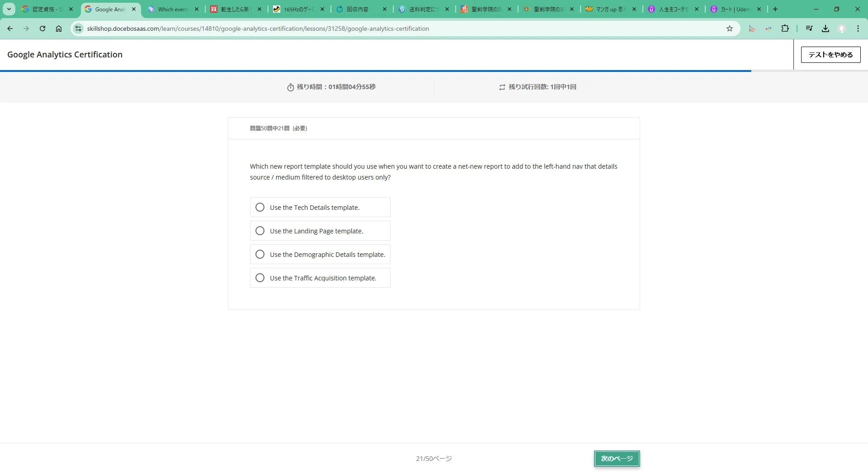This screenshot has height=474, width=868.
Task: Close the カート | Udemy tab
Action: pyautogui.click(x=759, y=9)
